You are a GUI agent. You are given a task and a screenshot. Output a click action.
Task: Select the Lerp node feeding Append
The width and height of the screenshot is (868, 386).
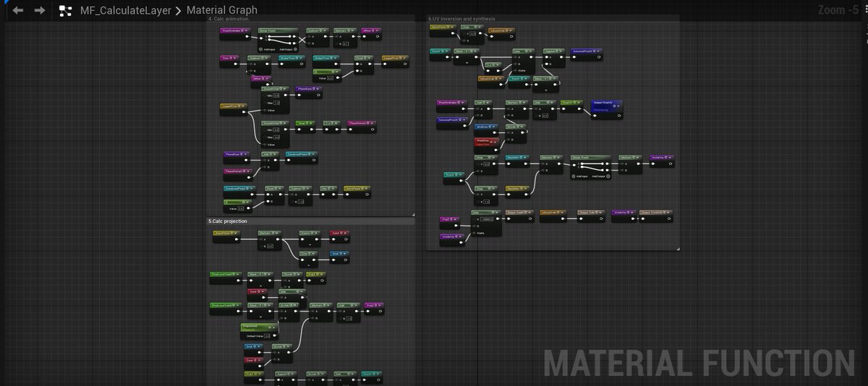coord(524,61)
